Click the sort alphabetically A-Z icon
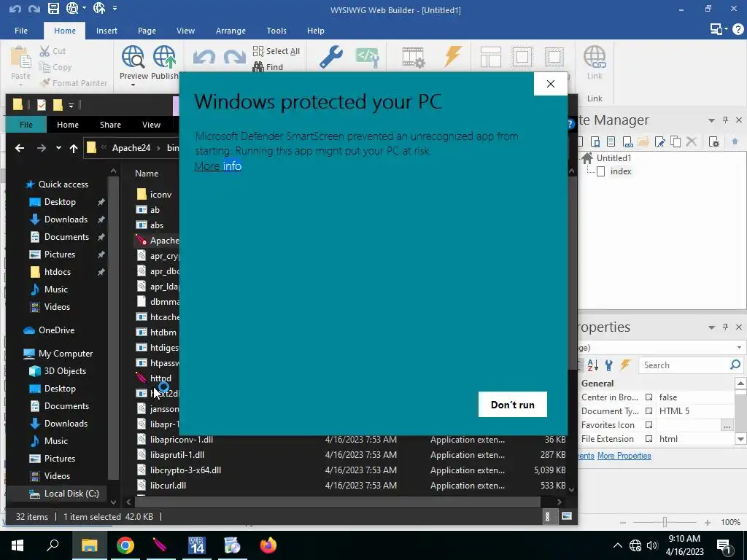Viewport: 747px width, 560px height. pyautogui.click(x=592, y=365)
